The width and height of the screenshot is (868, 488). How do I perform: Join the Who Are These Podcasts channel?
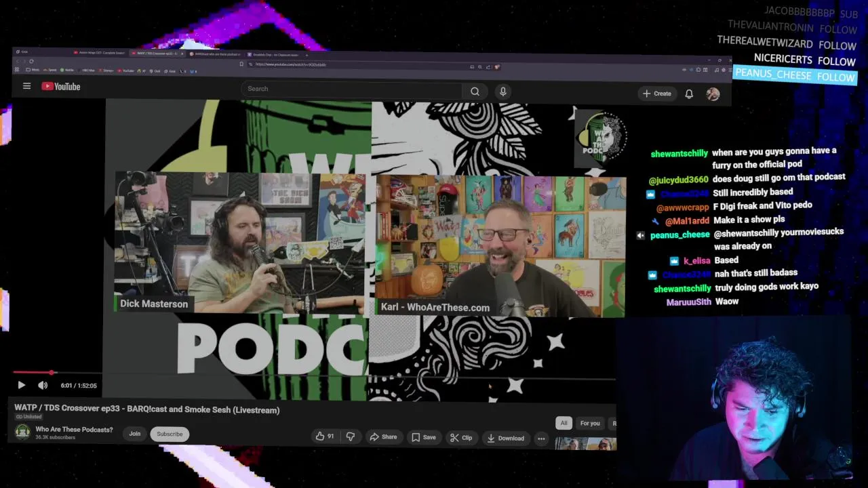click(135, 434)
